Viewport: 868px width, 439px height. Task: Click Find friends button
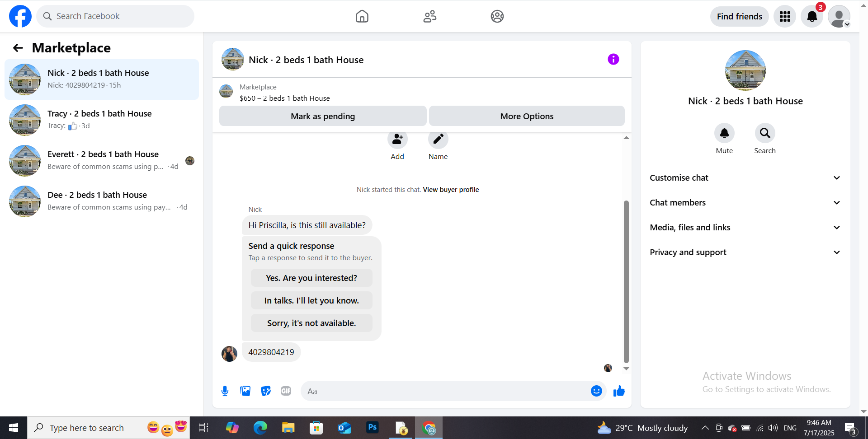pyautogui.click(x=740, y=17)
